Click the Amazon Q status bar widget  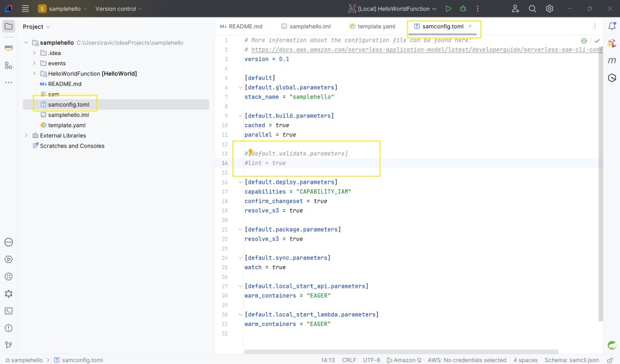(x=404, y=360)
